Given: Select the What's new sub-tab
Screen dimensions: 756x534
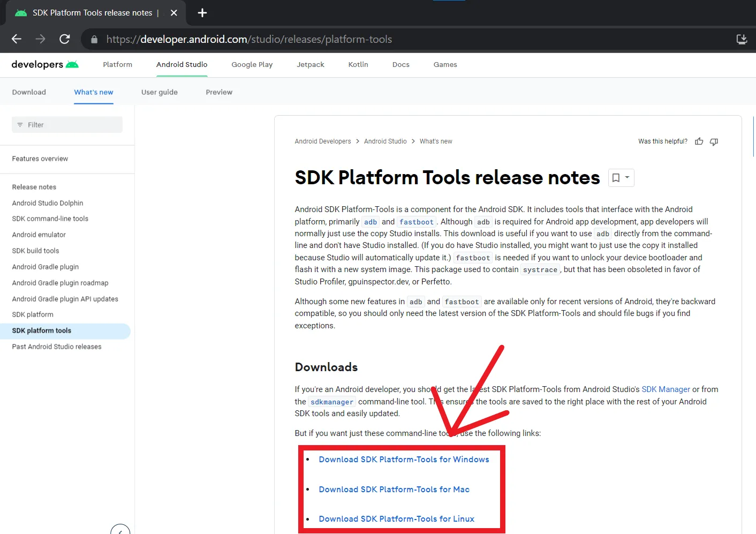Looking at the screenshot, I should (94, 92).
